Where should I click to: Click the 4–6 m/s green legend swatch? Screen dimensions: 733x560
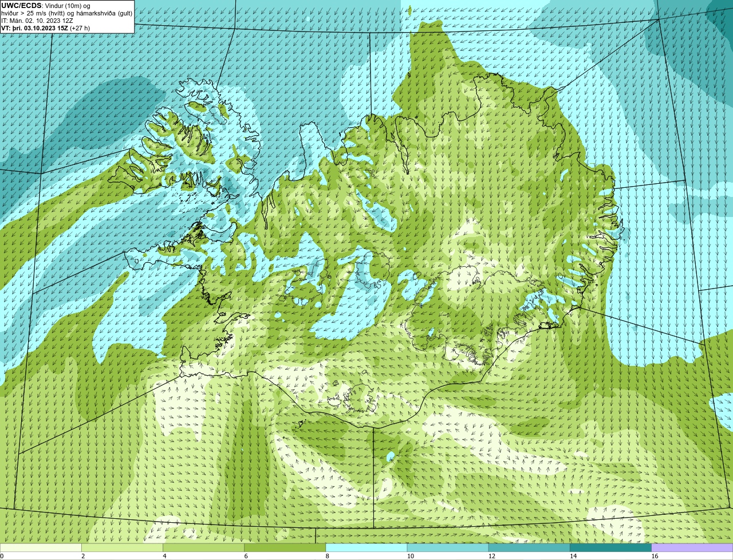coord(203,548)
